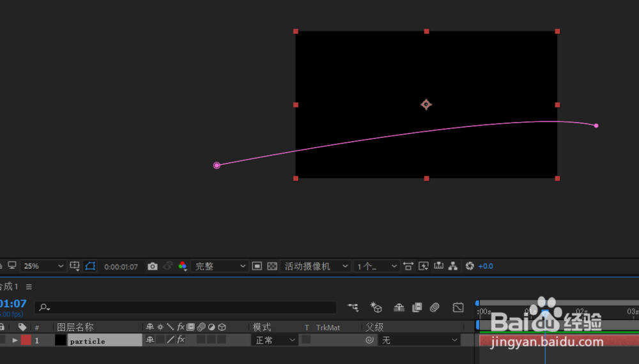Toggle quality switch on particle layer
639x364 pixels.
click(171, 340)
